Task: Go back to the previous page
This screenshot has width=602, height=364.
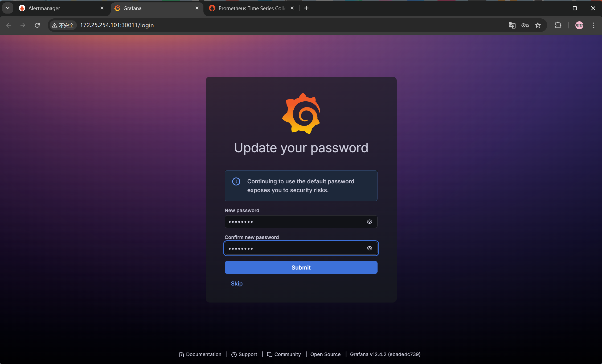Action: [9, 25]
